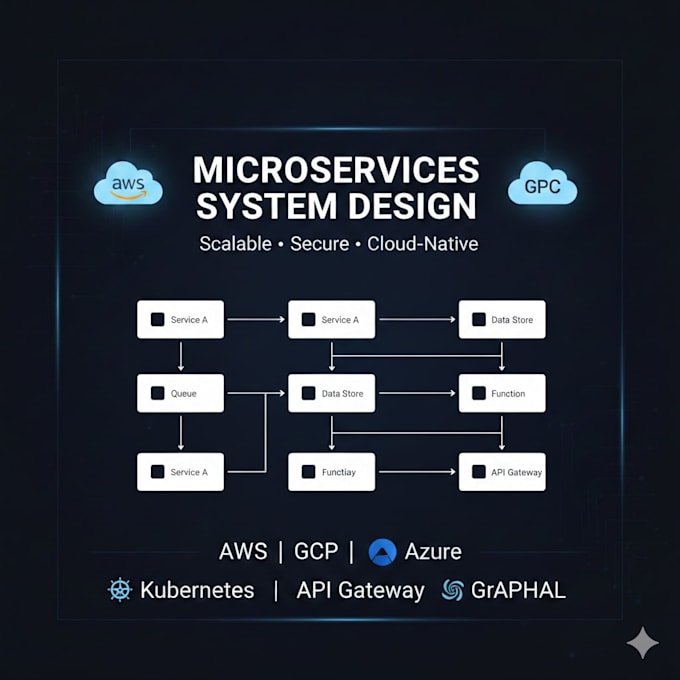The height and width of the screenshot is (680, 680).
Task: Select the Service A box directly above Queue
Action: pos(180,320)
